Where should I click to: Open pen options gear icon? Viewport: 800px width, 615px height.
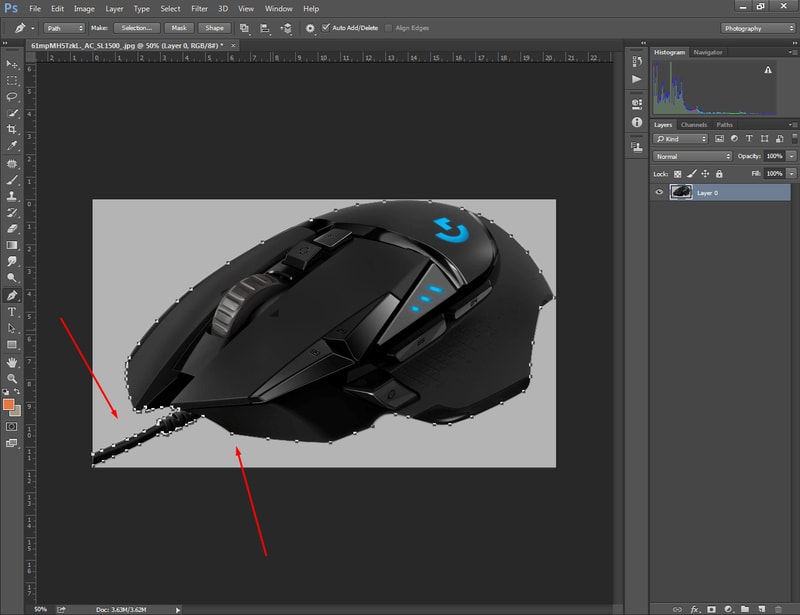click(310, 28)
